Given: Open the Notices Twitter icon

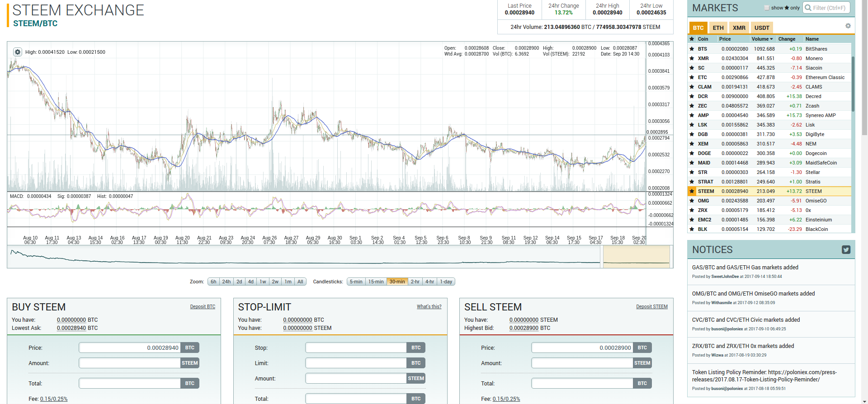Looking at the screenshot, I should coord(846,249).
